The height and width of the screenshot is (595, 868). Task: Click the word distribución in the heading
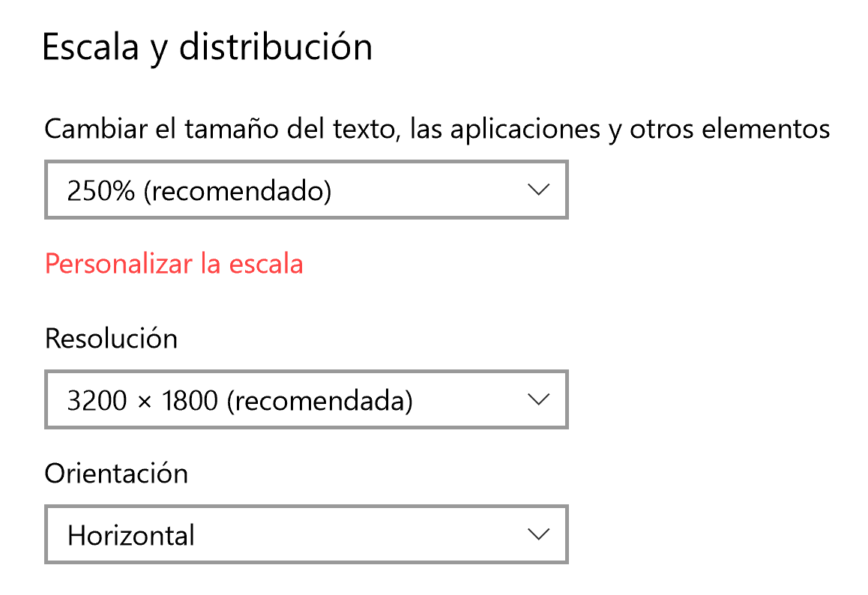point(276,47)
